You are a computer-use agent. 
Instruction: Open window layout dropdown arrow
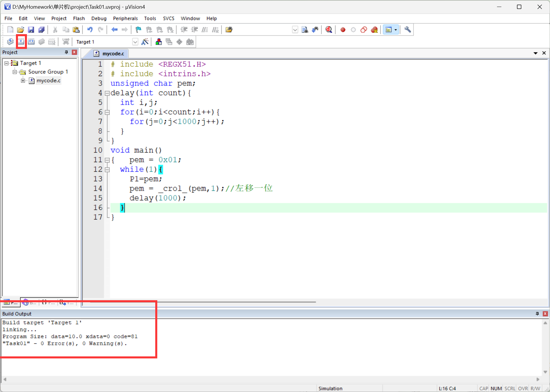396,30
